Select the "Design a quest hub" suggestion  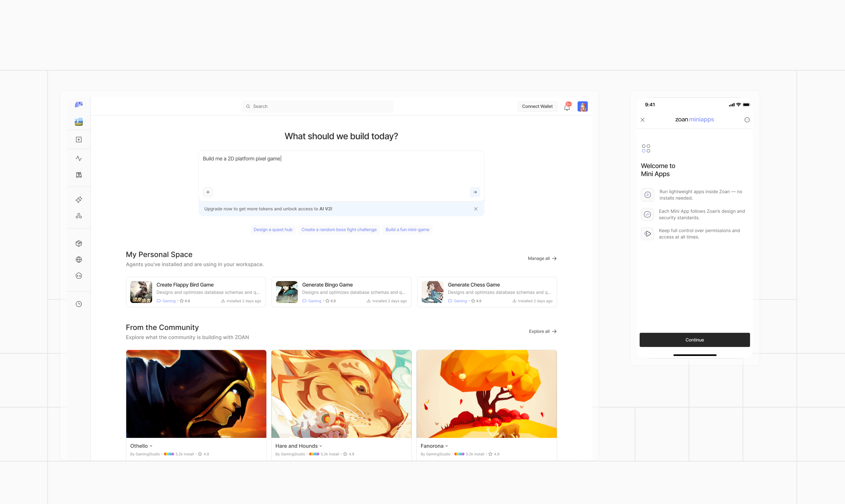click(x=273, y=230)
